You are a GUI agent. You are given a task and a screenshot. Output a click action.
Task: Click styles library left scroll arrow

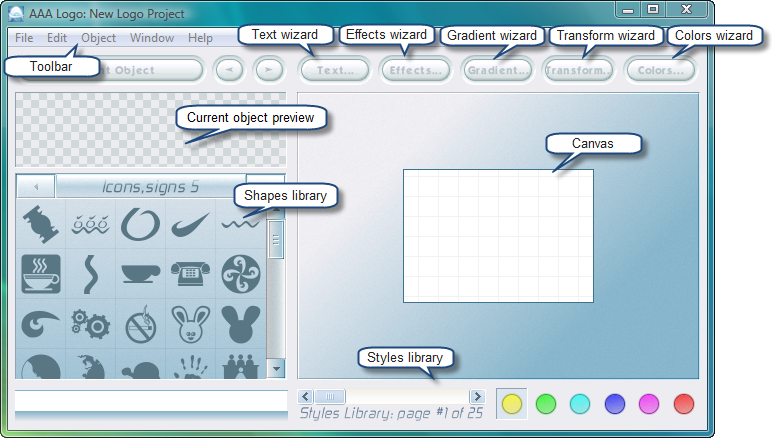305,396
